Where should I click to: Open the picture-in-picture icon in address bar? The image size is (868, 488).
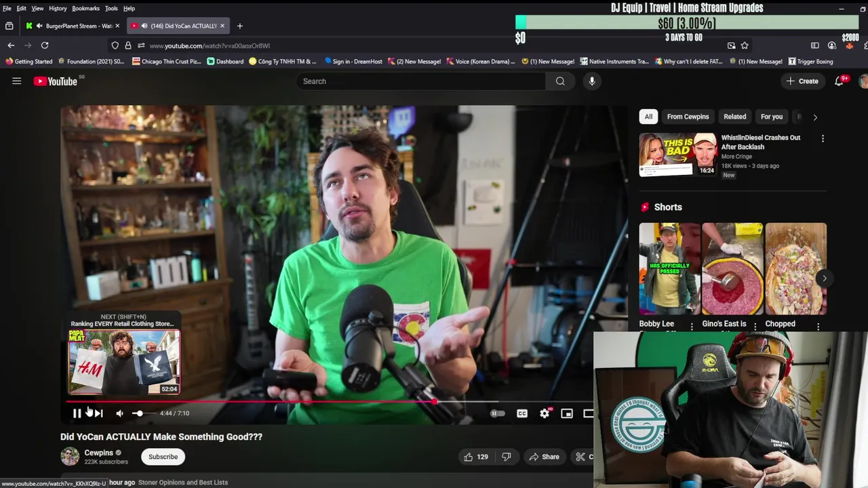tap(731, 45)
